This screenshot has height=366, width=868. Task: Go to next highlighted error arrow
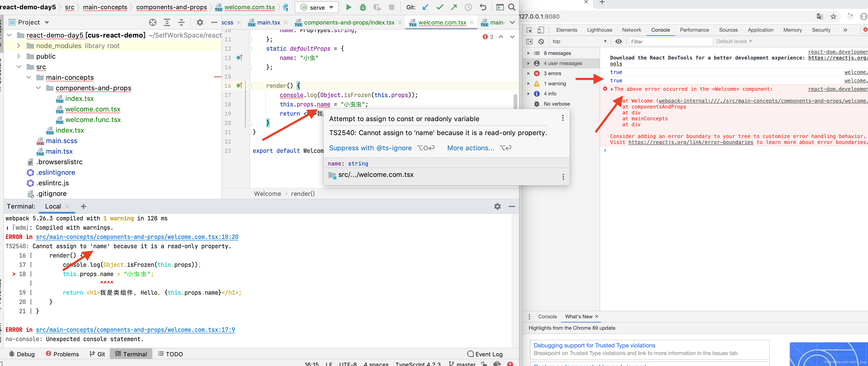pos(512,37)
